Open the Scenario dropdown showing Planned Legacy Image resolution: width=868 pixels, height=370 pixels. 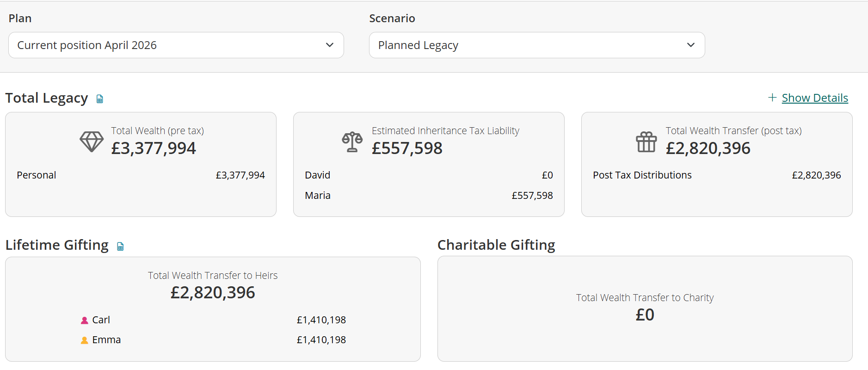[537, 45]
